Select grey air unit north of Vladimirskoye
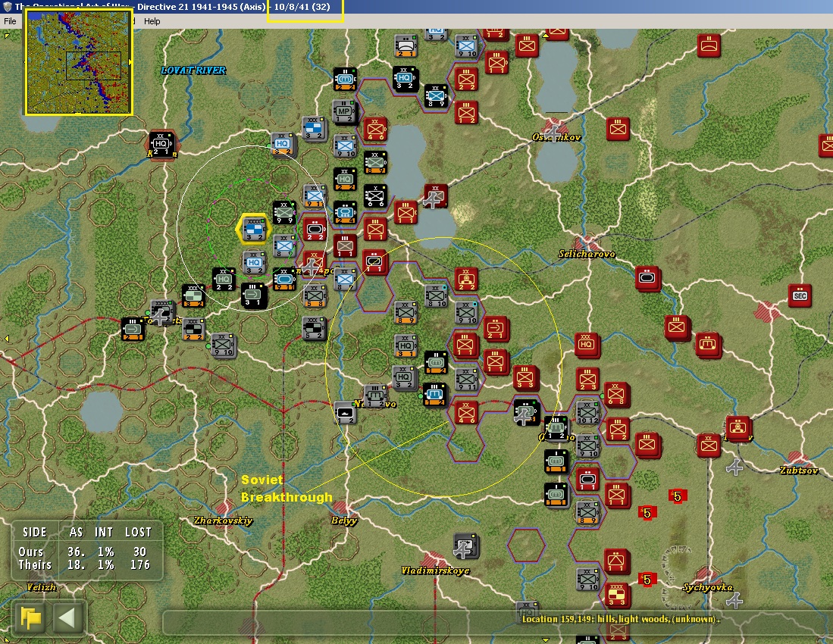The image size is (833, 644). point(465,547)
